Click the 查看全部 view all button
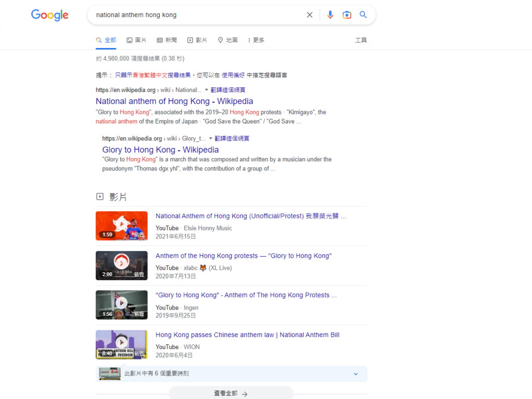The height and width of the screenshot is (399, 532). [x=231, y=393]
